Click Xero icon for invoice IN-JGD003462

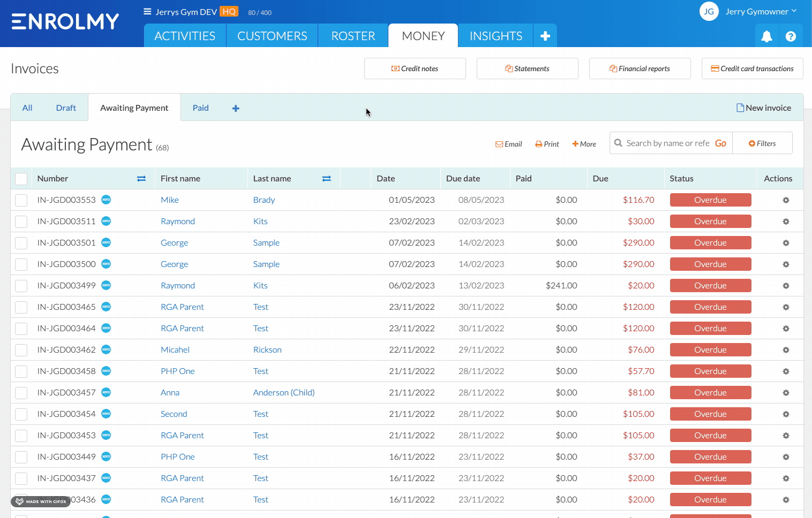(106, 349)
